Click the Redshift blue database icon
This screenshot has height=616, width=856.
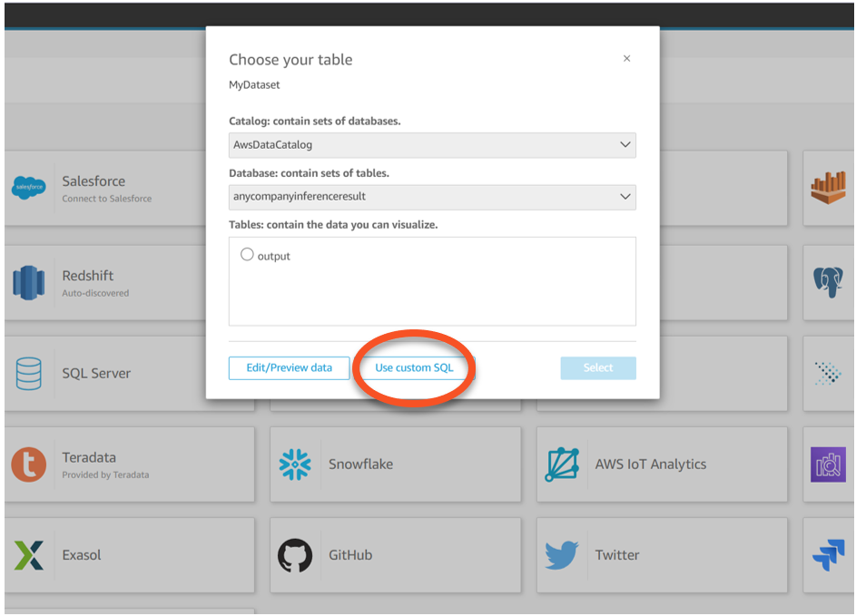28,283
